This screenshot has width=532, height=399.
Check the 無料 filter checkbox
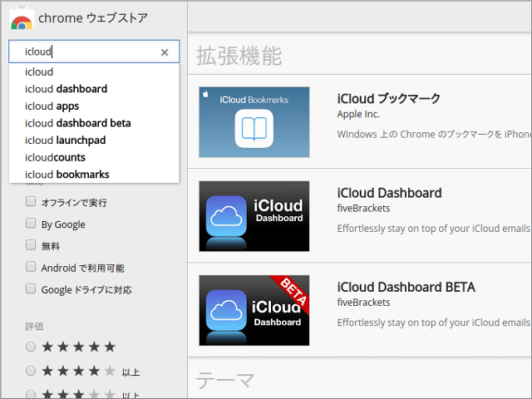[31, 245]
